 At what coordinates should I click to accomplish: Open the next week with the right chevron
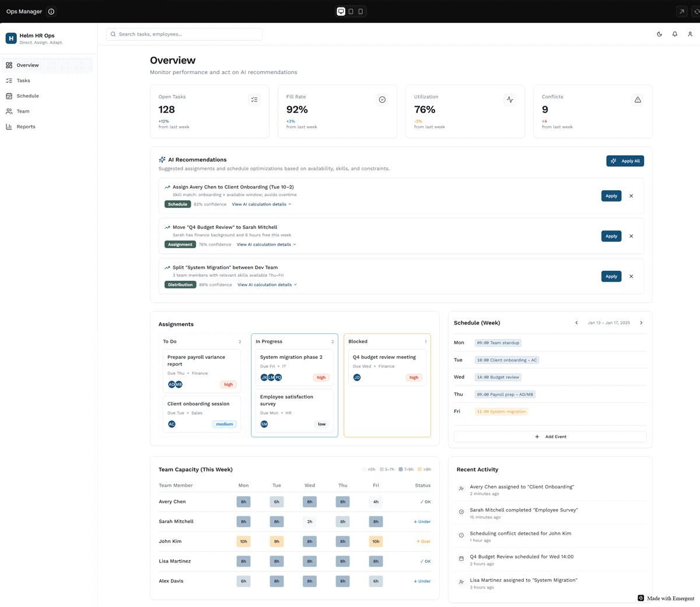point(641,322)
